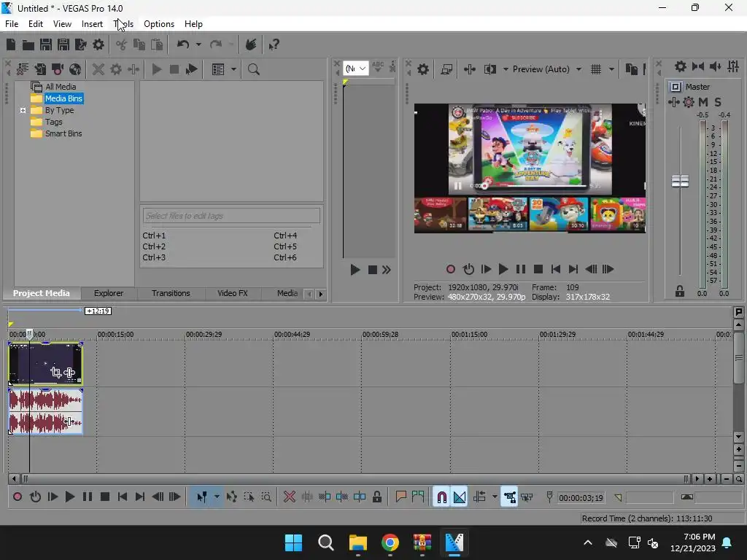Click the Search media magnifier icon
The image size is (747, 560).
tap(253, 69)
